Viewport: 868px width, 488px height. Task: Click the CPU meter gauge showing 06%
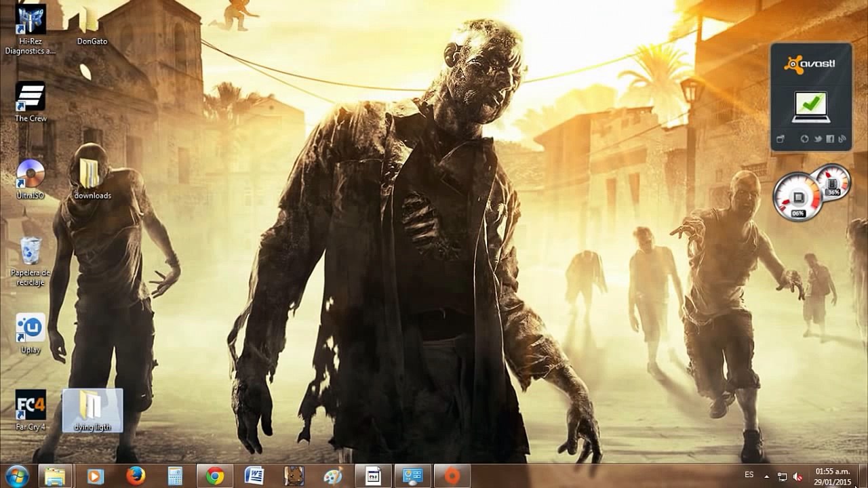(x=799, y=197)
